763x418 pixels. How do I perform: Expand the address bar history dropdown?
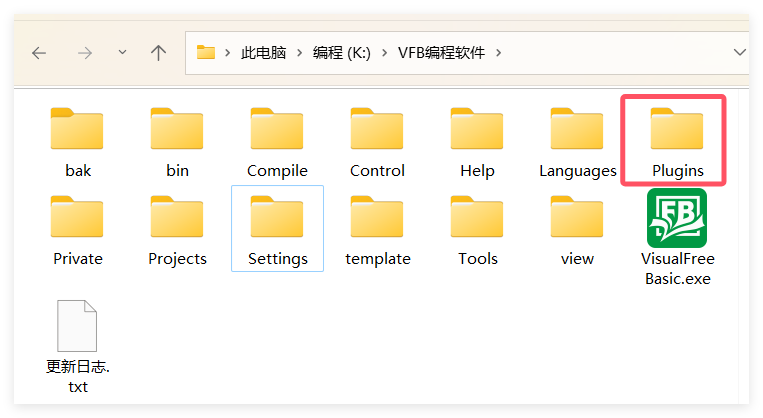[739, 53]
